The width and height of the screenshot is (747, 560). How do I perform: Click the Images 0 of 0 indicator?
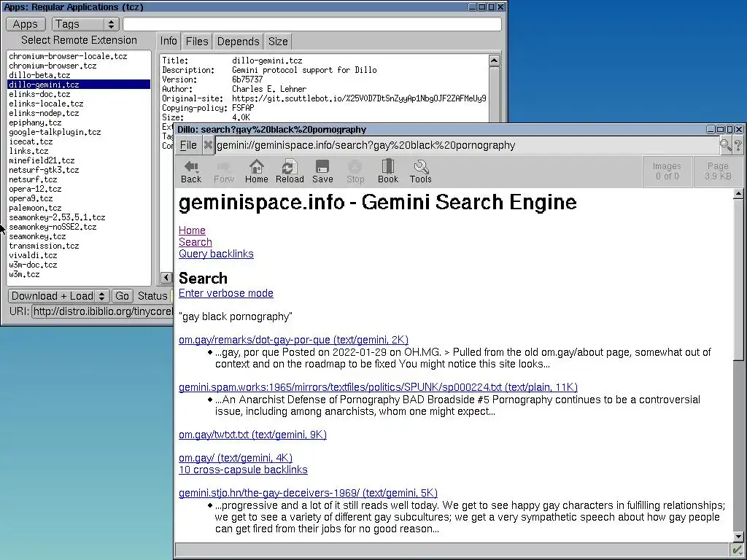point(667,171)
